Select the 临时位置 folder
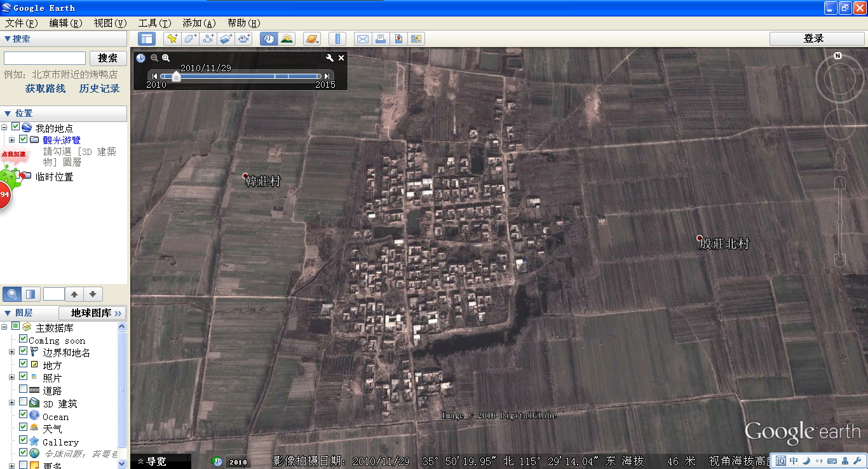This screenshot has height=469, width=868. (54, 177)
